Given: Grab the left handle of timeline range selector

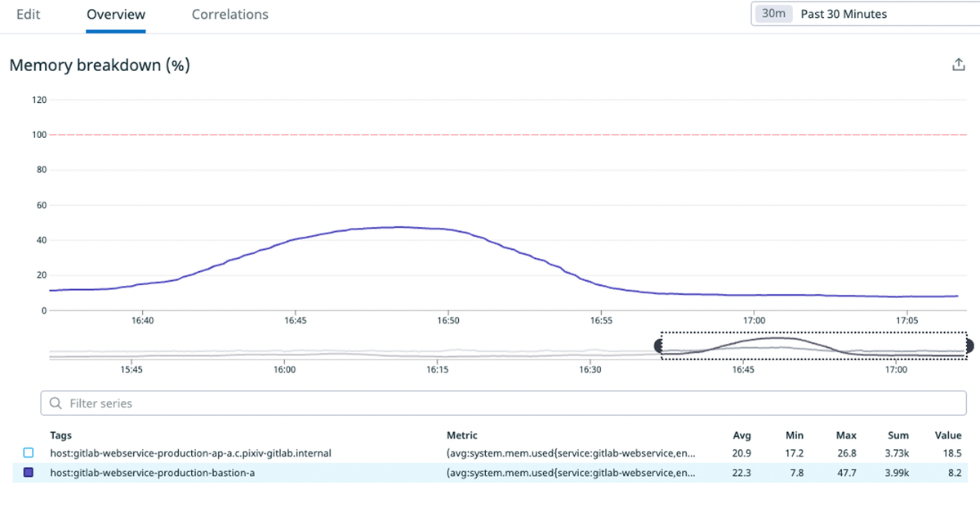Looking at the screenshot, I should [x=659, y=346].
